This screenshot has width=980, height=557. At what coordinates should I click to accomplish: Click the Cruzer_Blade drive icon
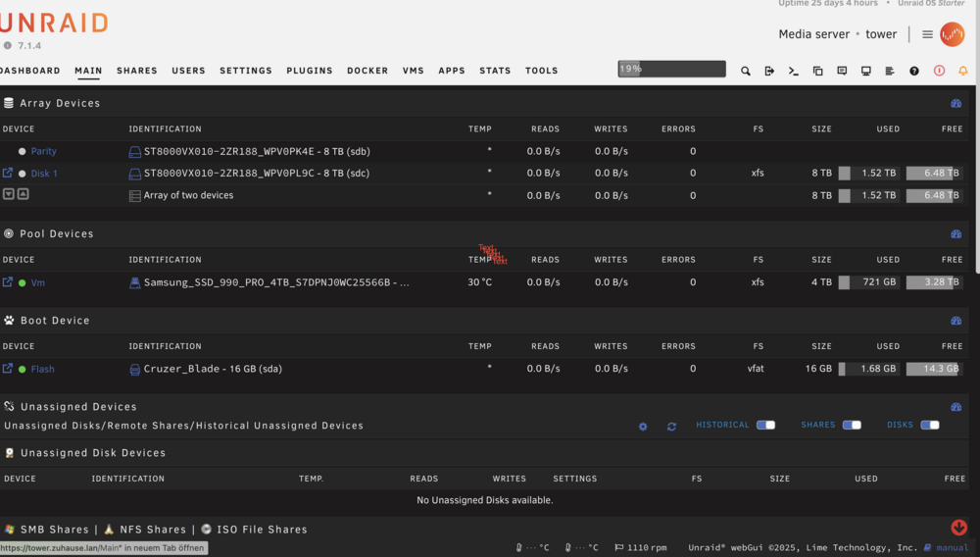134,370
